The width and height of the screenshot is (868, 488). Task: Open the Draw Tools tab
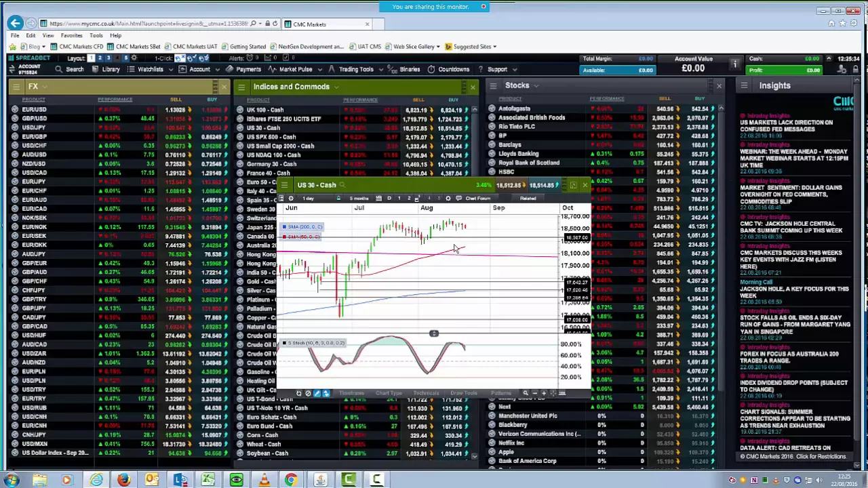click(464, 393)
